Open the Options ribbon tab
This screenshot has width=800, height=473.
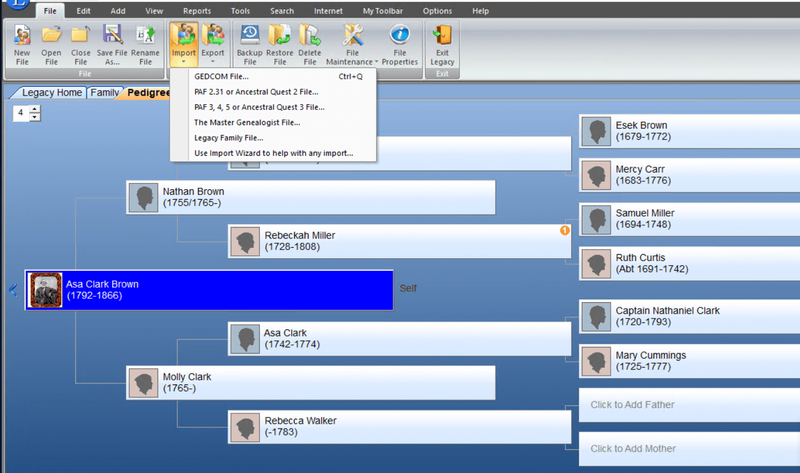tap(437, 11)
